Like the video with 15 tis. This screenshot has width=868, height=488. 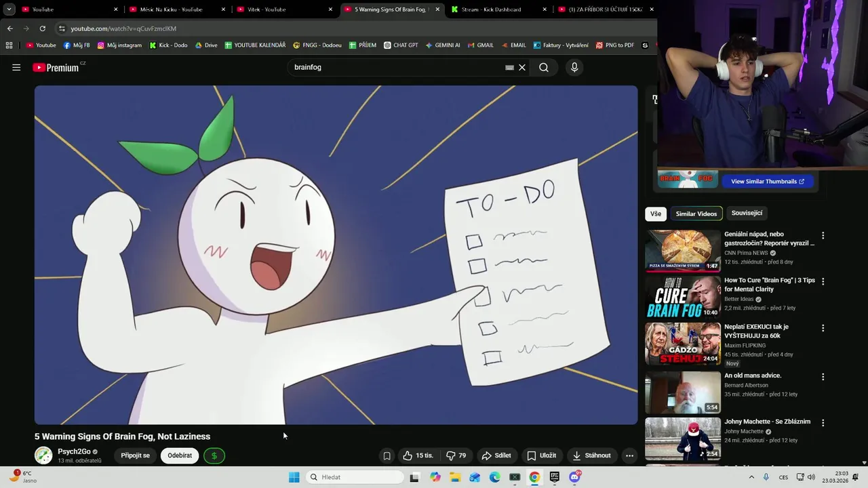tap(418, 455)
